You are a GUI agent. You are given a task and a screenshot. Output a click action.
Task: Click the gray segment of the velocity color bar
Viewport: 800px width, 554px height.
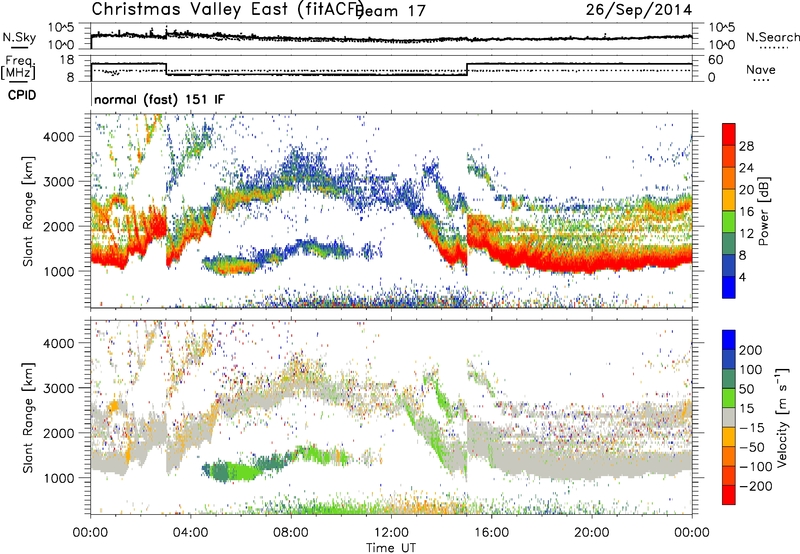click(x=729, y=418)
